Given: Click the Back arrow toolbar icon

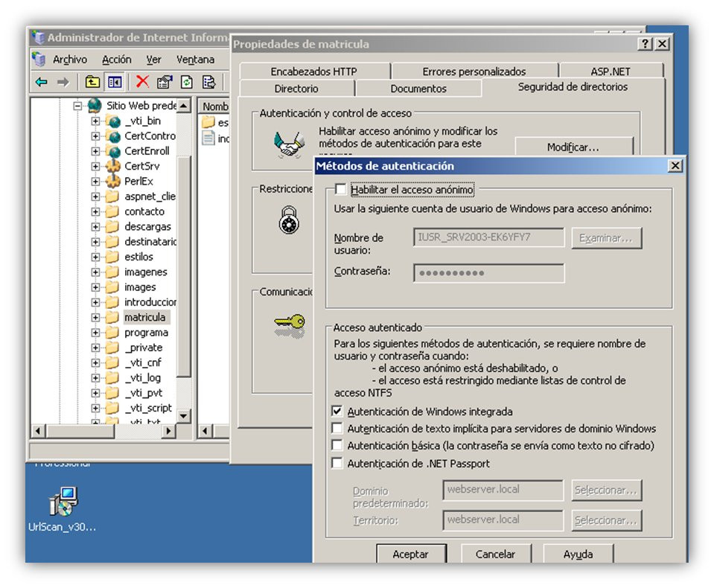Looking at the screenshot, I should (x=42, y=82).
